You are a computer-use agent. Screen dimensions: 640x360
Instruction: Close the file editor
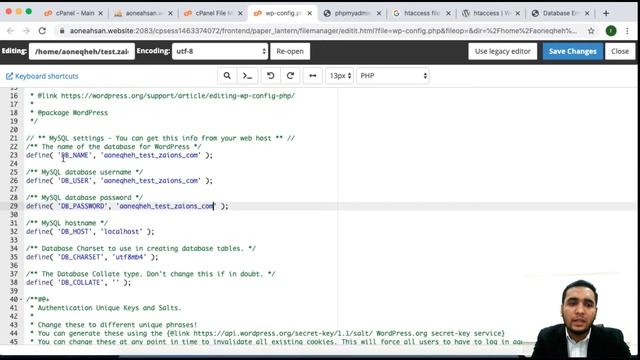[620, 51]
